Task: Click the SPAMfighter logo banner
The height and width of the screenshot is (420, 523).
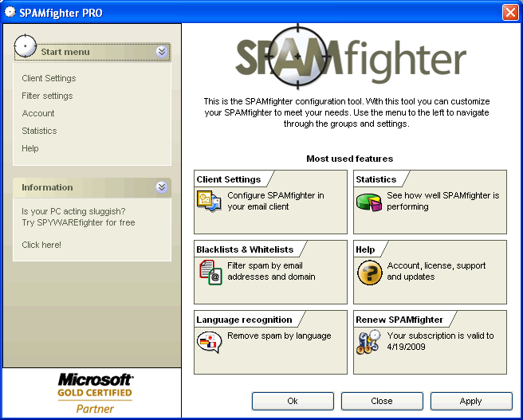Action: (x=350, y=57)
